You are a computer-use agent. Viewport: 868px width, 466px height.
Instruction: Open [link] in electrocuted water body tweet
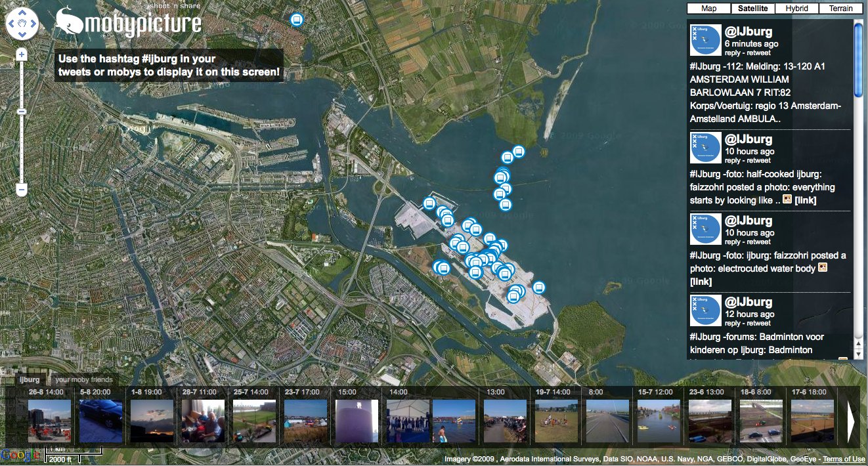[x=701, y=282]
